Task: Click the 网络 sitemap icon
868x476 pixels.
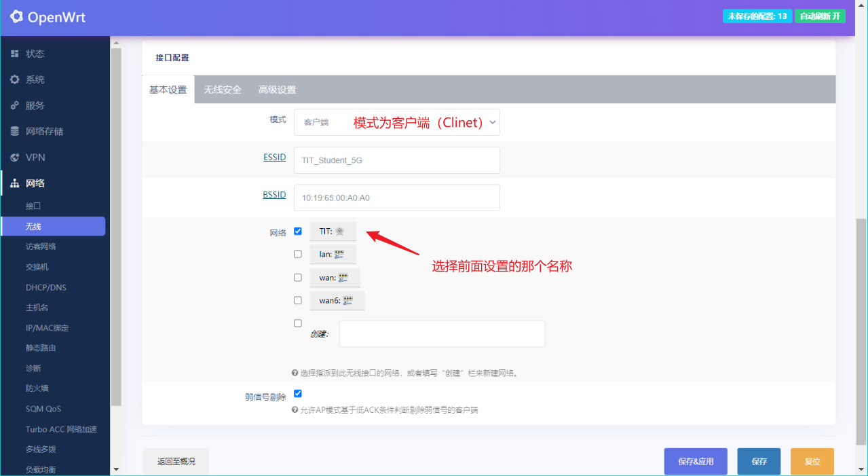Action: [14, 183]
